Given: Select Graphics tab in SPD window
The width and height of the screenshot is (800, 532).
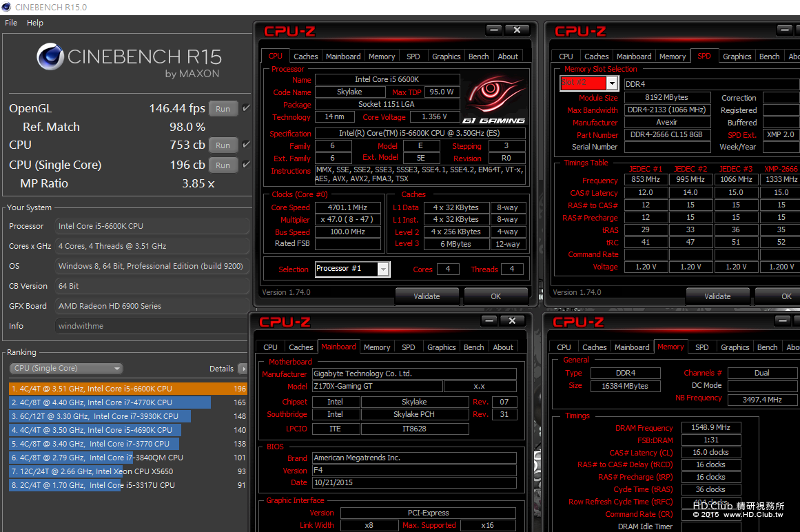Looking at the screenshot, I should [737, 57].
